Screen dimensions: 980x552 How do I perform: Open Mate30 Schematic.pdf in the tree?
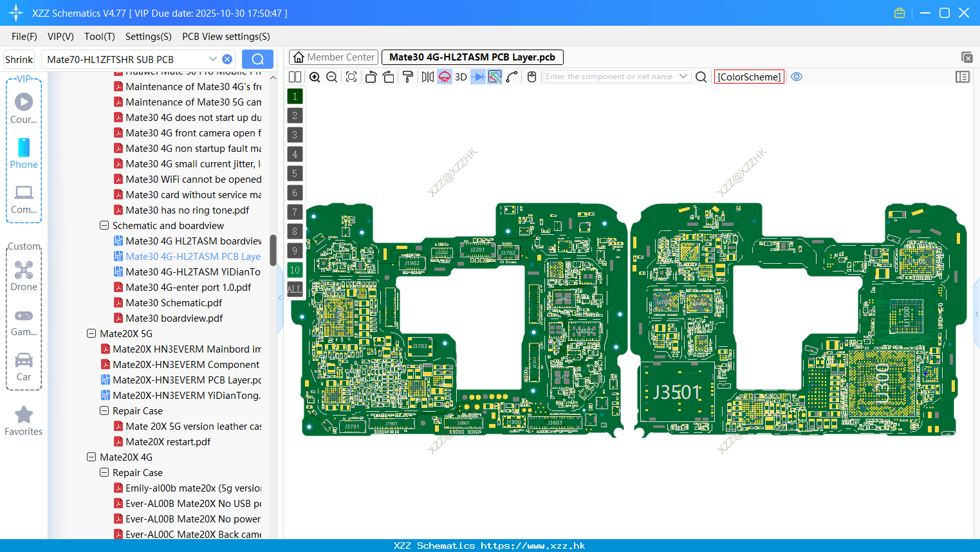pos(174,303)
